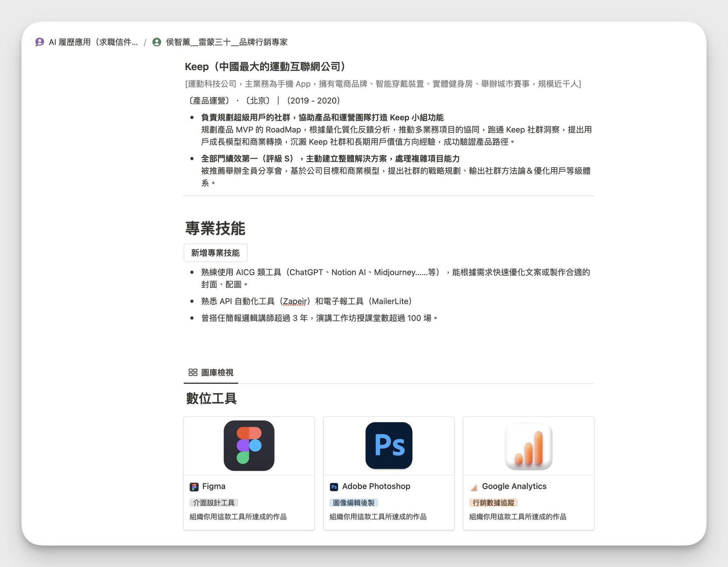Click the gallery grid icon in the 圖庫檢視 tab

[x=193, y=372]
